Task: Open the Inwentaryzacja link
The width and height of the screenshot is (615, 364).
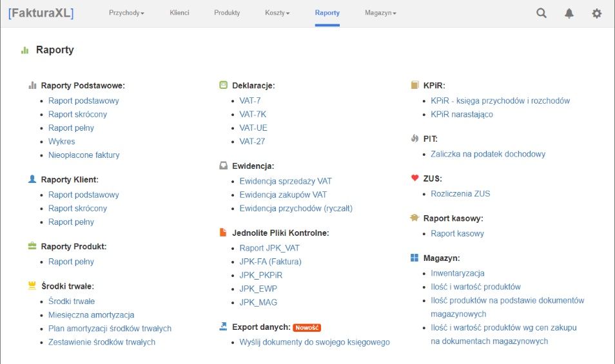Action: point(457,273)
